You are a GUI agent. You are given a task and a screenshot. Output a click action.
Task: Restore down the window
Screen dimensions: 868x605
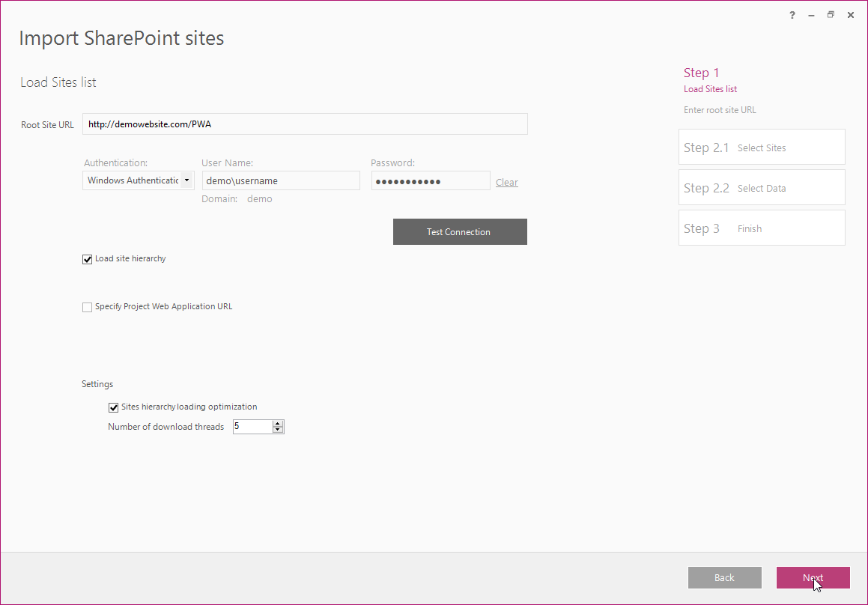[831, 15]
